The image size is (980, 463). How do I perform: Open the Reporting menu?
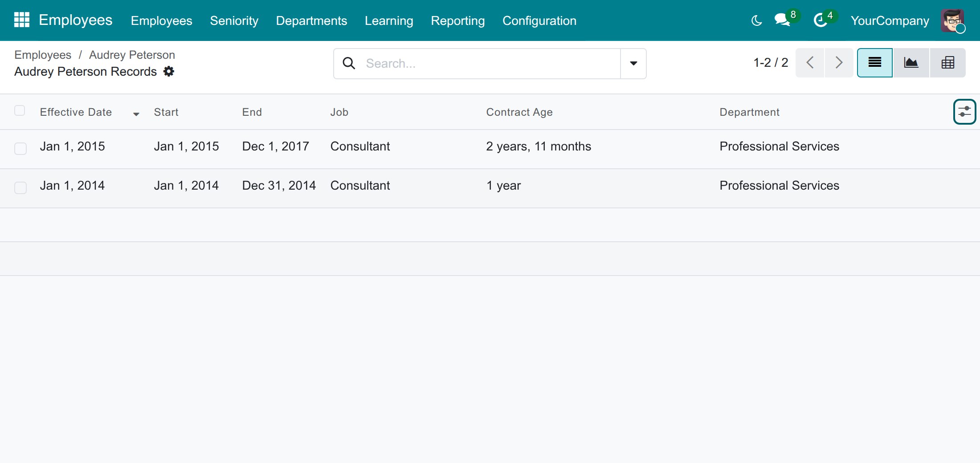click(457, 20)
